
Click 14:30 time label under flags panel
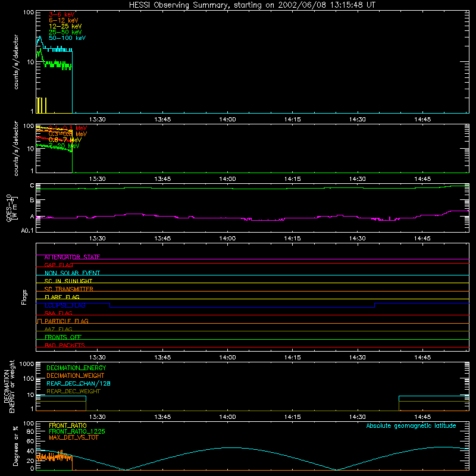coord(358,358)
